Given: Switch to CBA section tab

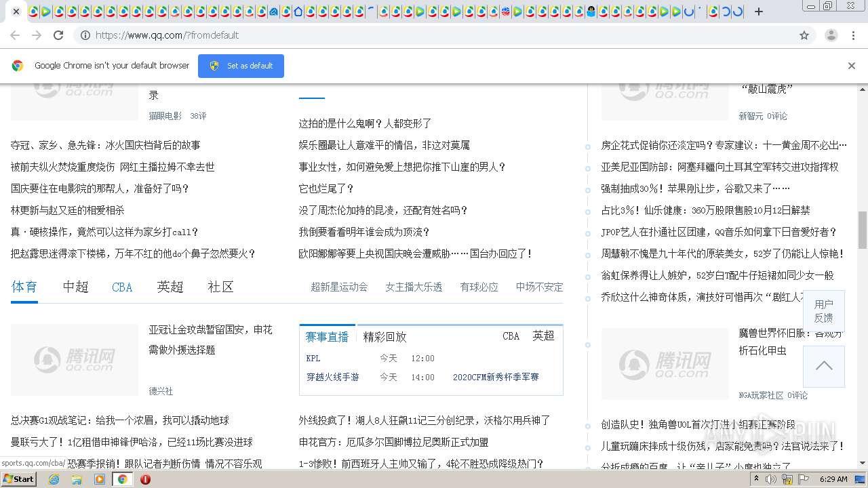Looking at the screenshot, I should coord(122,287).
